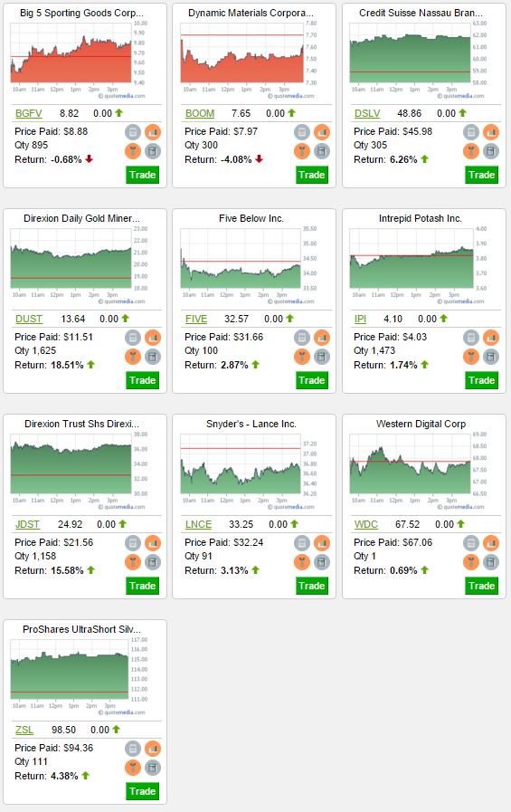Click Trade button for Big 5 Sporting Goods
The width and height of the screenshot is (511, 812).
click(142, 175)
